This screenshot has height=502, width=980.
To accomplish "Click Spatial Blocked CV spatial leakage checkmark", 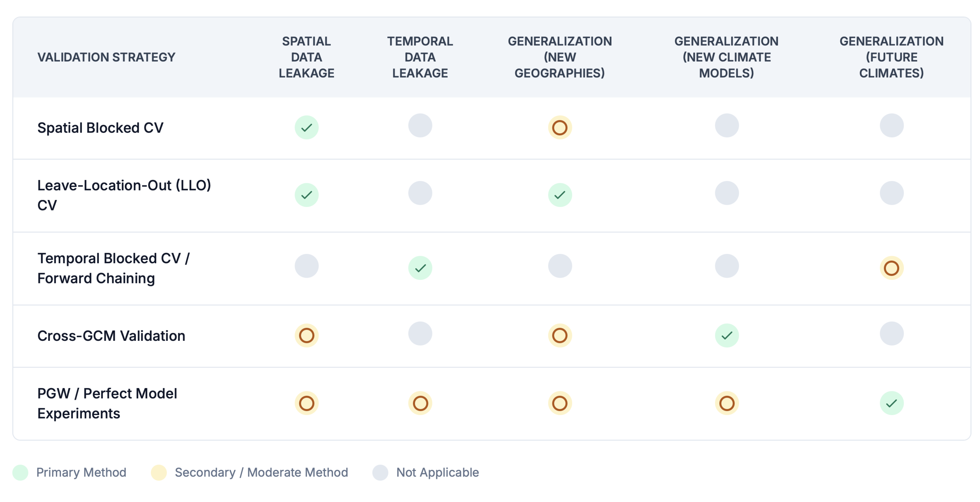I will coord(306,127).
